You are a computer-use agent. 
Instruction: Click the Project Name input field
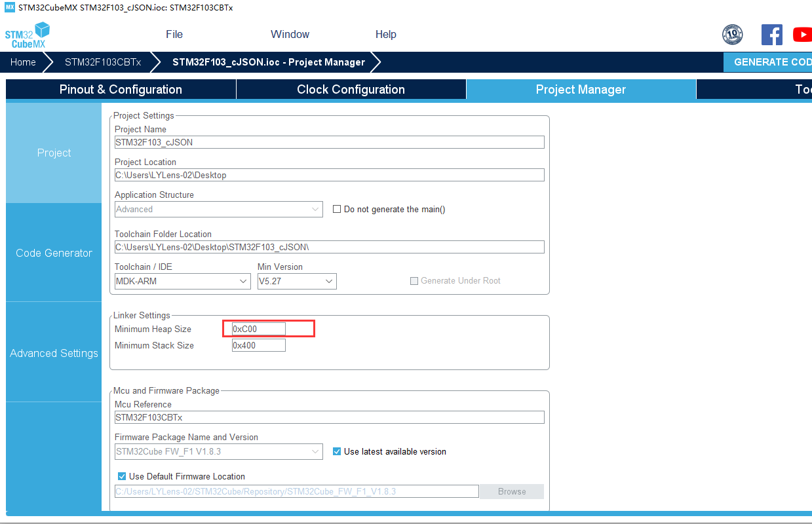330,142
